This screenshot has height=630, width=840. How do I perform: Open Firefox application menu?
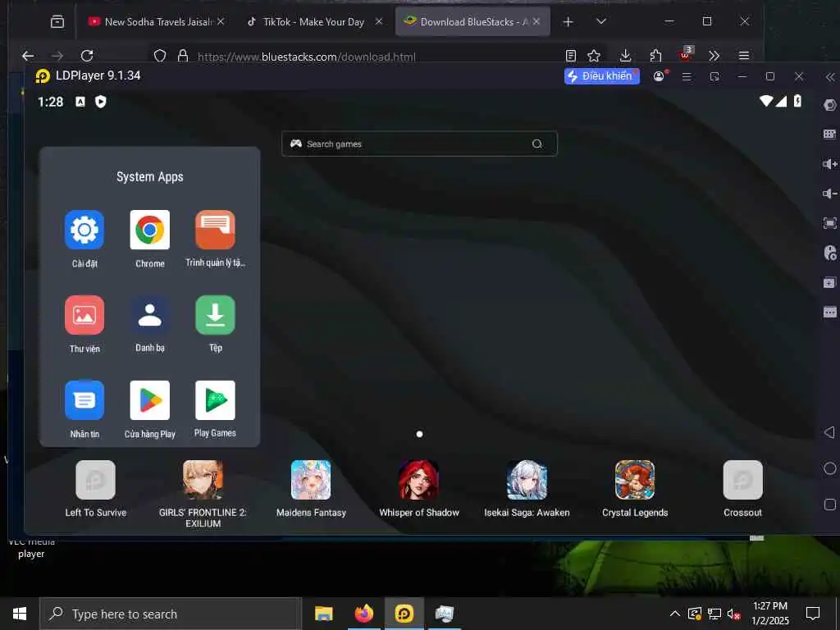[743, 56]
